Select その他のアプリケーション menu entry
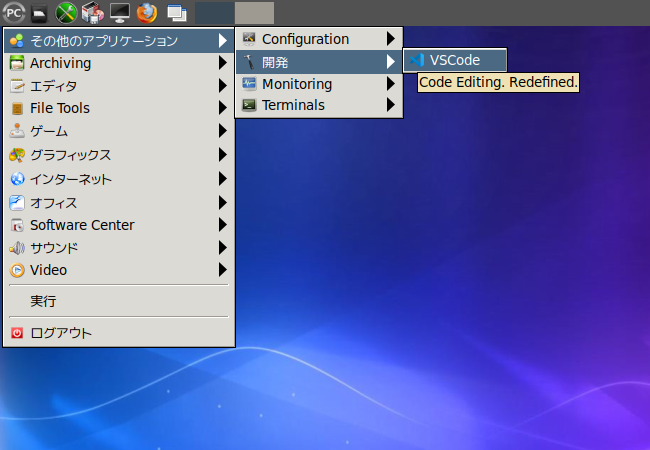The image size is (650, 450). pyautogui.click(x=119, y=41)
